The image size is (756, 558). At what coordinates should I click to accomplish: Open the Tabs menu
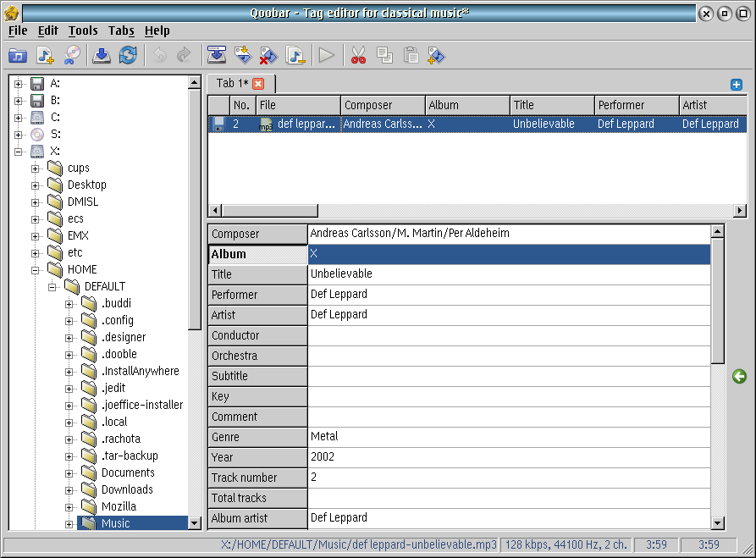121,30
